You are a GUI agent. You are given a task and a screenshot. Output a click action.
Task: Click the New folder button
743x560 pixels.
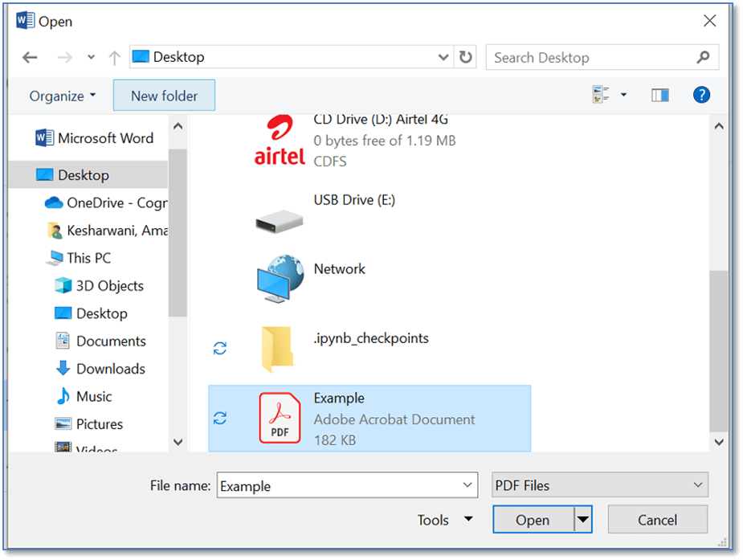click(x=164, y=95)
